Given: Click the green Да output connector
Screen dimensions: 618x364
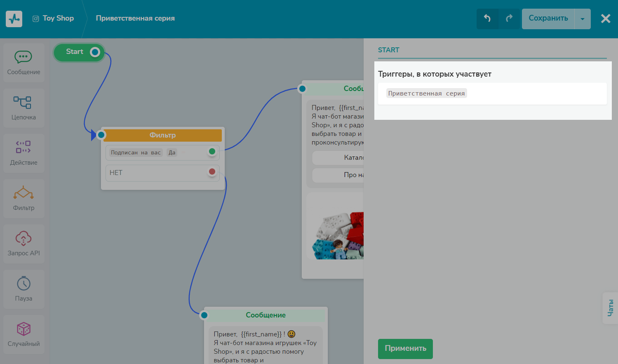Looking at the screenshot, I should [212, 152].
